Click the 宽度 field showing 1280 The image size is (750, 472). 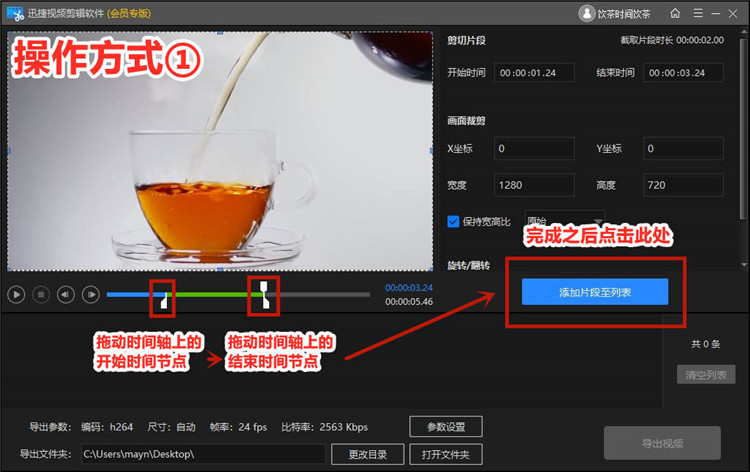[534, 185]
